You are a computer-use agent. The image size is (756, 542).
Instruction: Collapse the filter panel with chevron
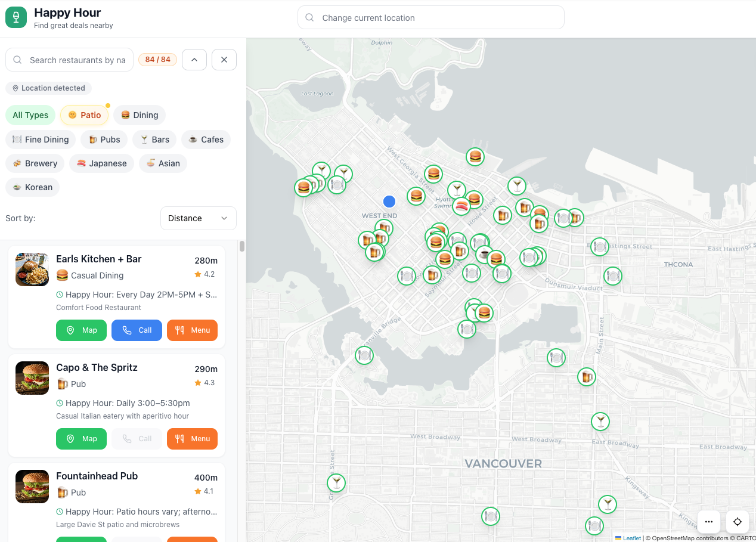[x=194, y=60]
